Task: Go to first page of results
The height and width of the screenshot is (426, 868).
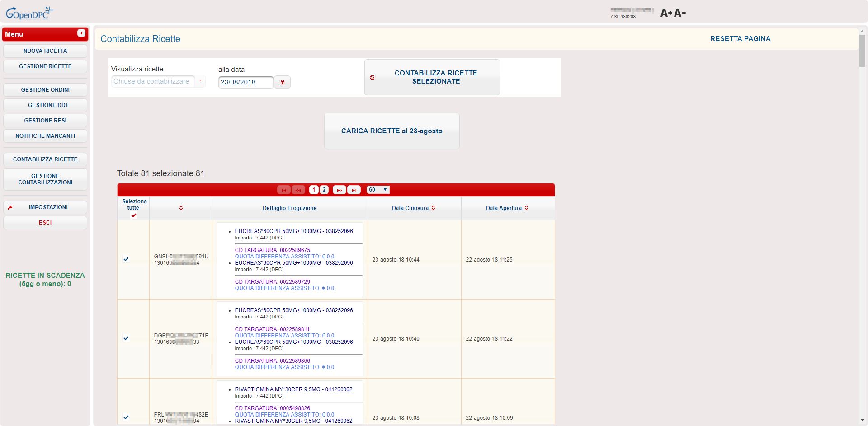Action: 283,190
